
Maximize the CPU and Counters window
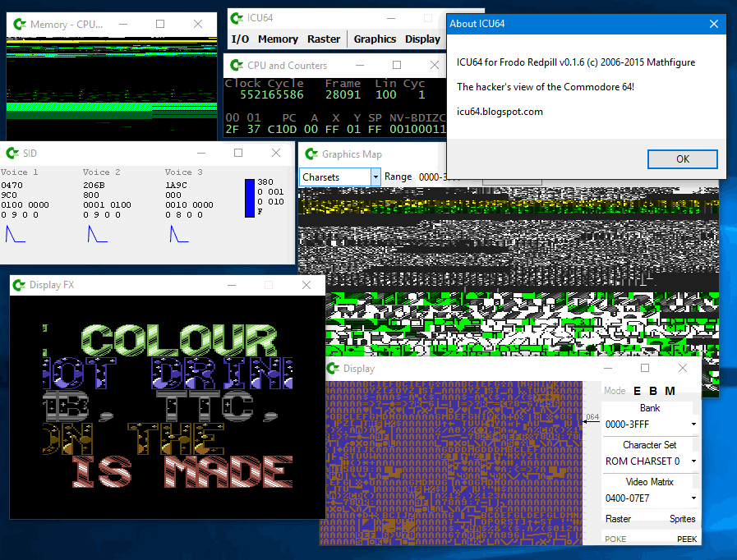(x=397, y=66)
